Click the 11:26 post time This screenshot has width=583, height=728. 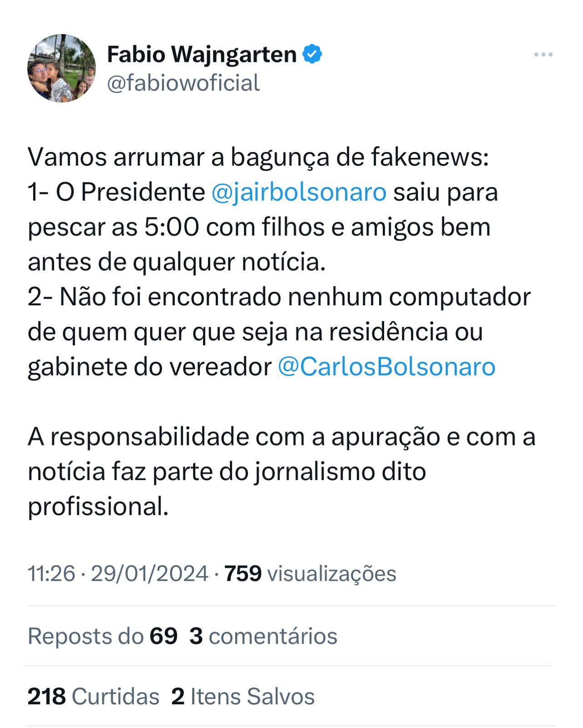tap(51, 573)
